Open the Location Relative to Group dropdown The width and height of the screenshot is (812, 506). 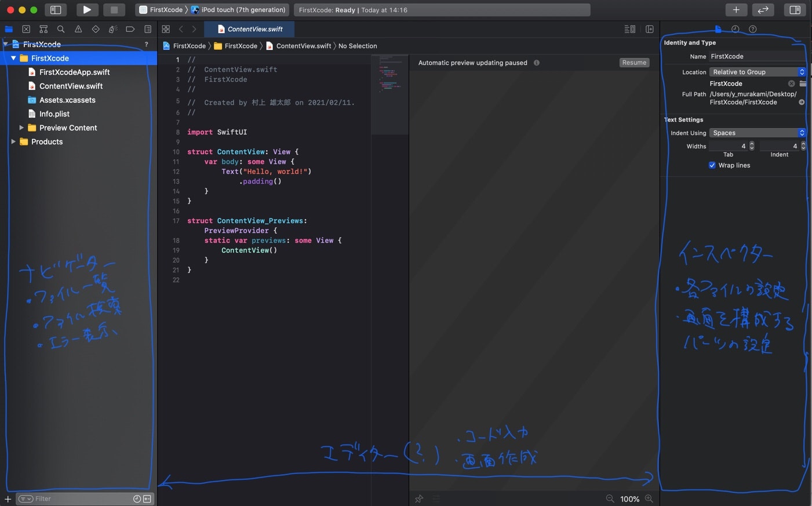coord(758,72)
